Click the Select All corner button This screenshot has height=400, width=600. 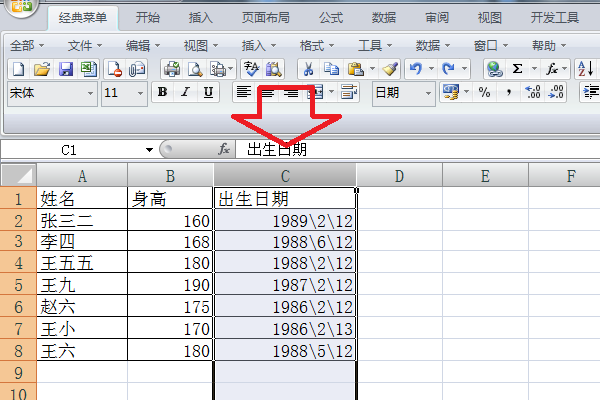click(x=19, y=176)
